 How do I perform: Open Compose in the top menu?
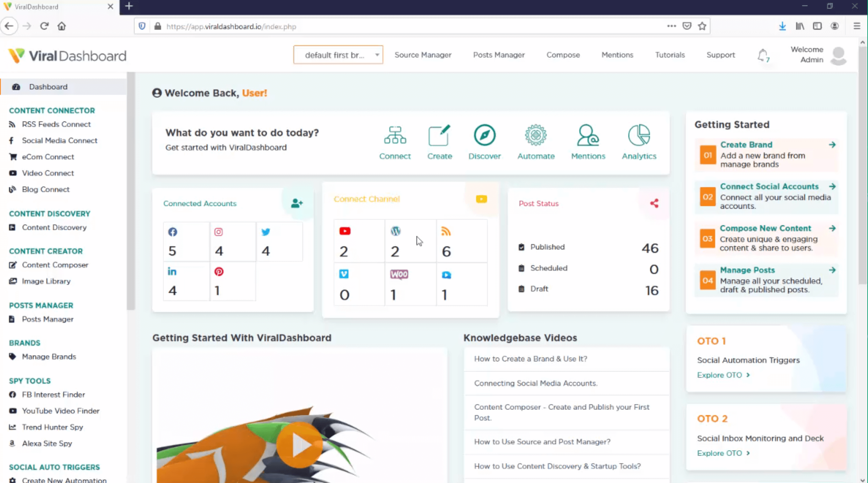point(563,55)
